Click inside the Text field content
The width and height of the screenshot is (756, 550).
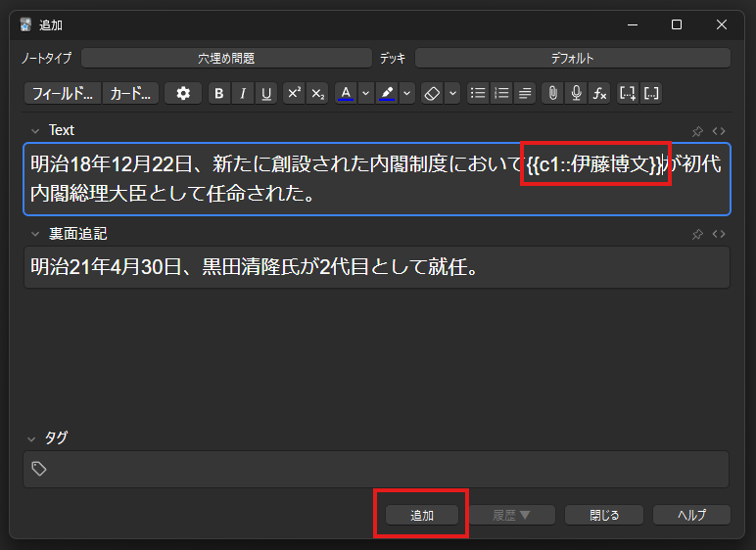coord(377,179)
